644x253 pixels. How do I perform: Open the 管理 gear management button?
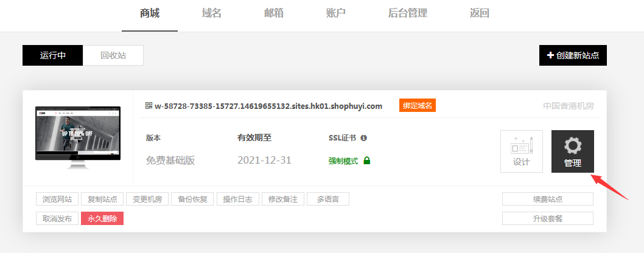pos(572,151)
